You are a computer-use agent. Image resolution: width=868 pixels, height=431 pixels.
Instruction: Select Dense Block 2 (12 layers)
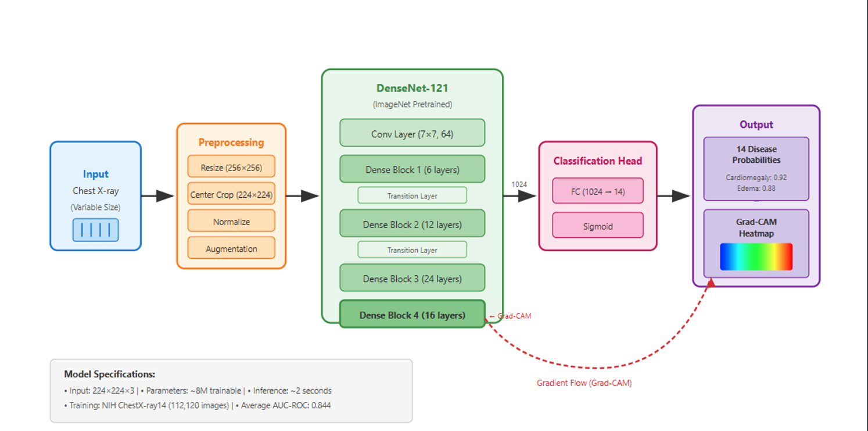pyautogui.click(x=412, y=223)
